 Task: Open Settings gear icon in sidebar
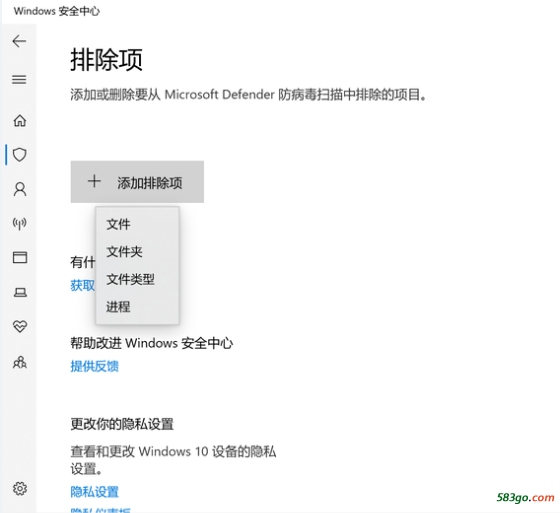[20, 488]
